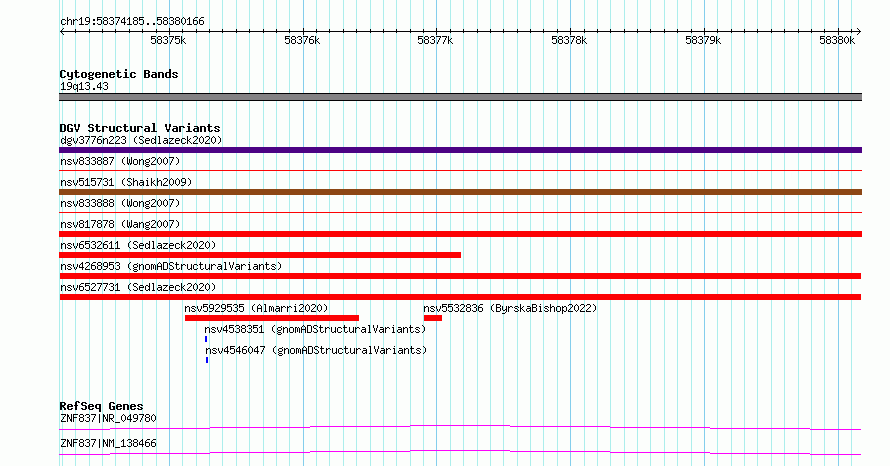Open the nsv833887 (Wong2007) label
Image resolution: width=890 pixels, height=466 pixels.
(120, 161)
